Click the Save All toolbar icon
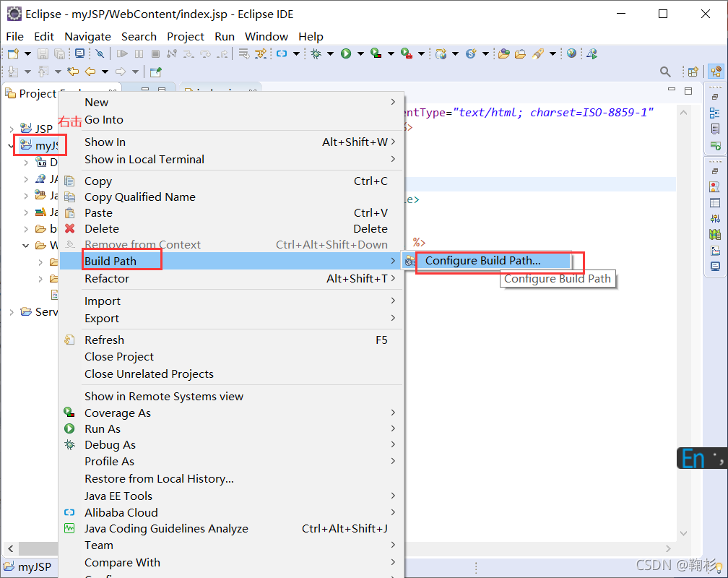The width and height of the screenshot is (728, 578). pyautogui.click(x=59, y=54)
